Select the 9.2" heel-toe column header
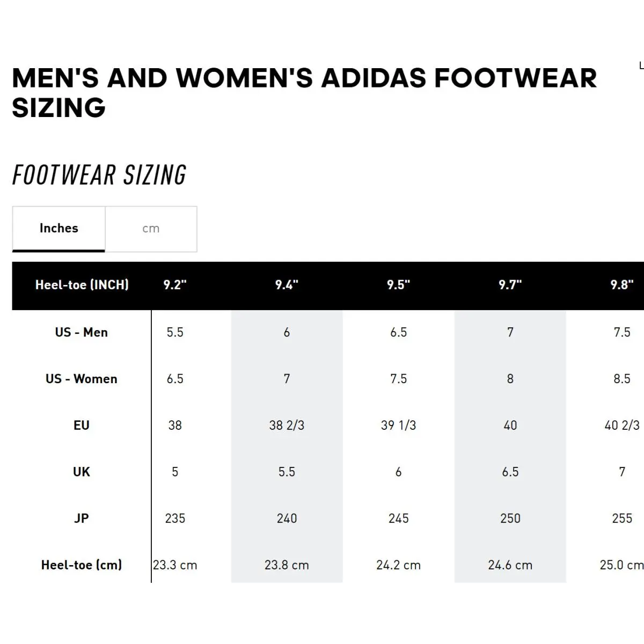Viewport: 644px width, 644px height. point(175,285)
